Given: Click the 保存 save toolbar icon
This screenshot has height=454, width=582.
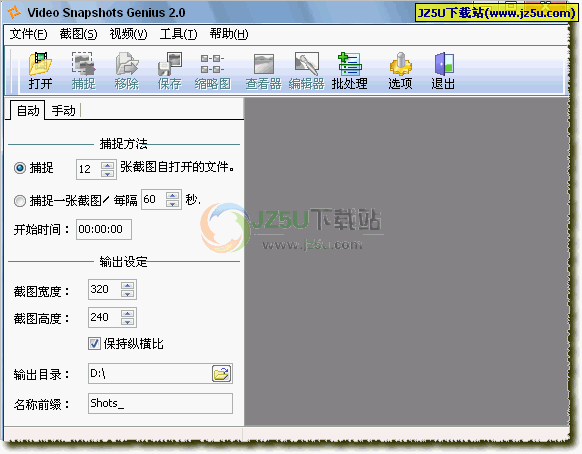Looking at the screenshot, I should tap(170, 71).
